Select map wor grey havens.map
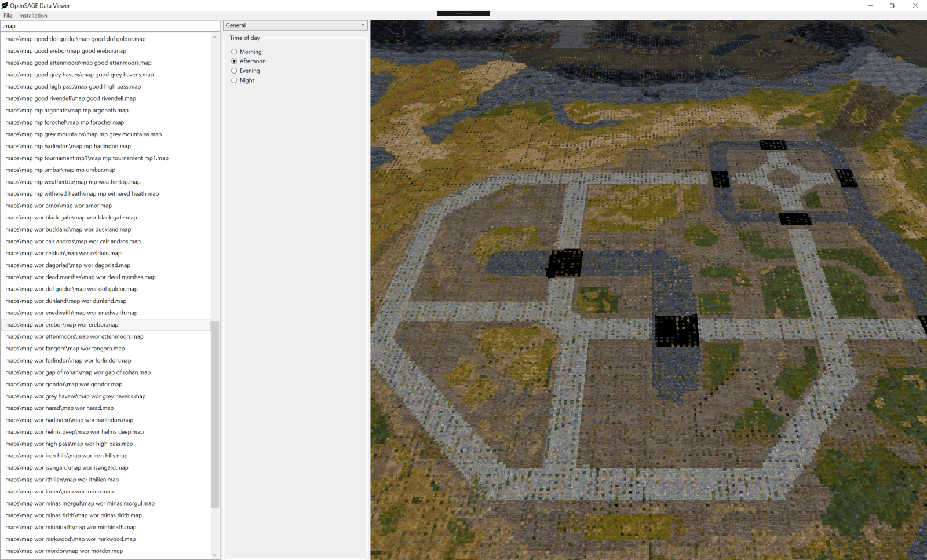 pyautogui.click(x=105, y=396)
